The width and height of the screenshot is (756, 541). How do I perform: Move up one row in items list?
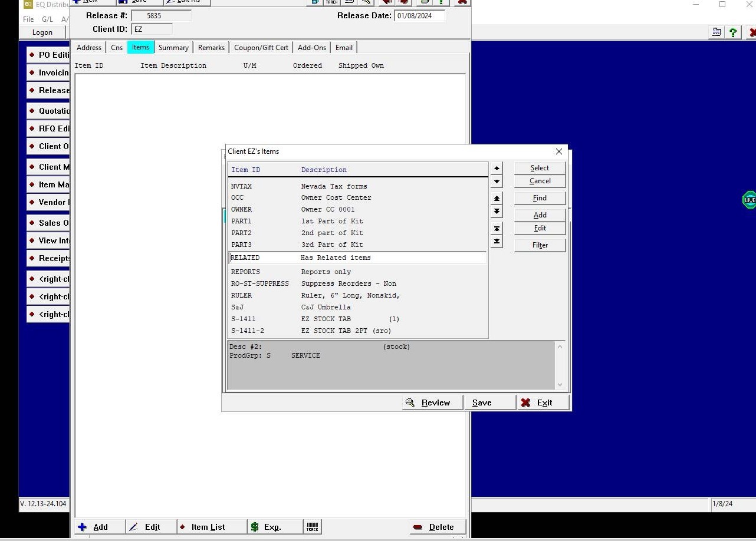coord(497,169)
